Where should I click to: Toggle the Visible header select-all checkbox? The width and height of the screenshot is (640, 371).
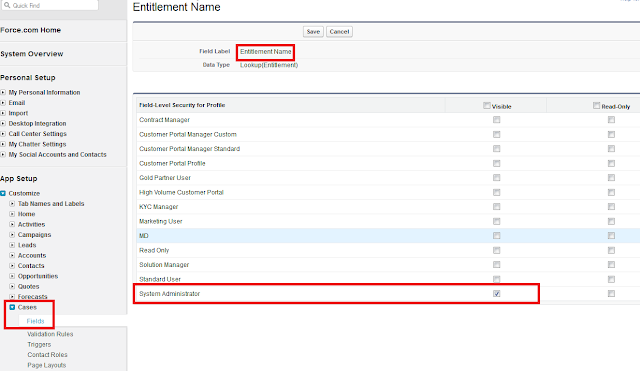tap(487, 106)
